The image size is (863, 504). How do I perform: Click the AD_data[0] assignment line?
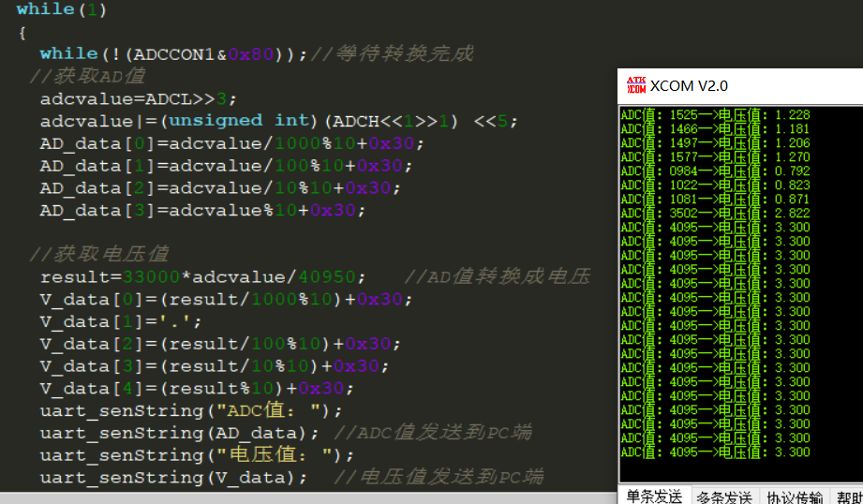point(231,143)
